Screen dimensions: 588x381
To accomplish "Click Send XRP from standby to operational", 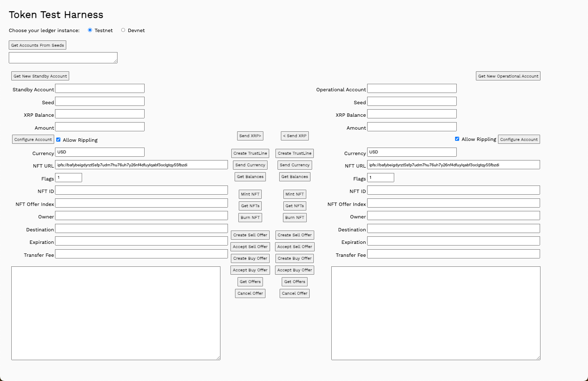I will [250, 135].
